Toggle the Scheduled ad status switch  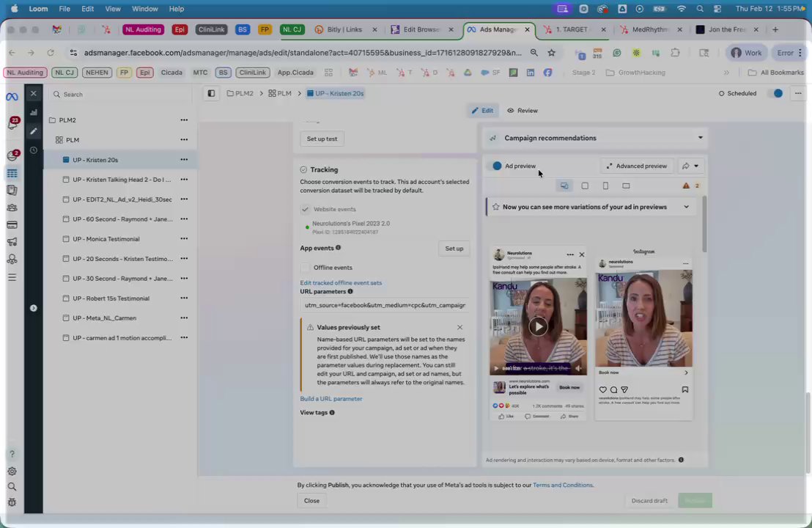(778, 94)
